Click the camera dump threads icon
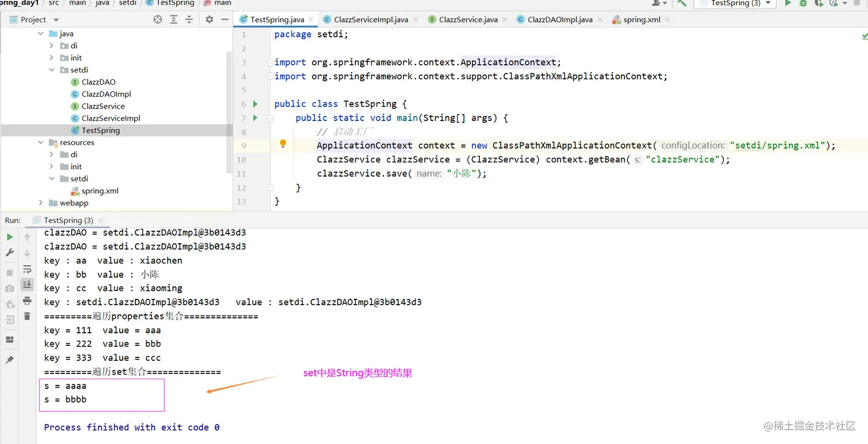The width and height of the screenshot is (868, 444). [x=10, y=289]
